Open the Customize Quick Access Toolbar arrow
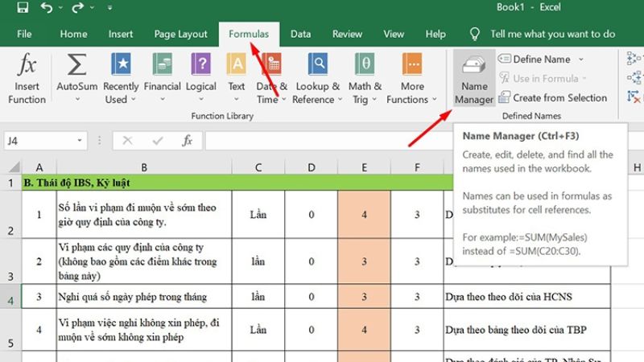 click(109, 7)
